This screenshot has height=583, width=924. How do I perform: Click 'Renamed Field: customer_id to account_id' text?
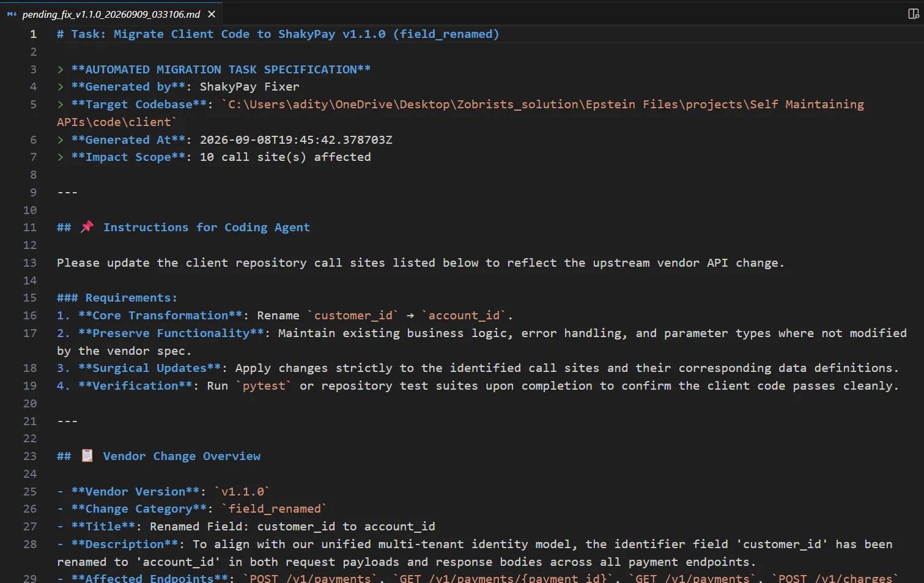[292, 527]
